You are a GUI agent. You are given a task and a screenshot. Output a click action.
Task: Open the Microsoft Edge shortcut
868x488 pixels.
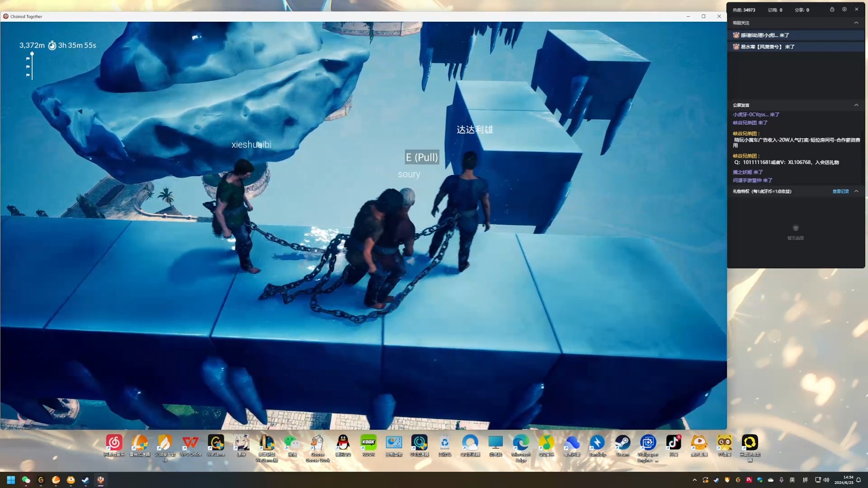(521, 443)
